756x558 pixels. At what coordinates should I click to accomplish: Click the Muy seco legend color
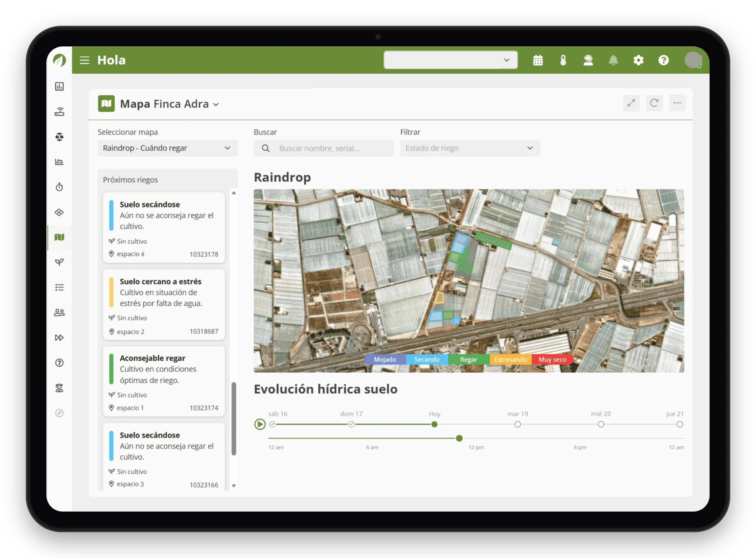click(552, 359)
